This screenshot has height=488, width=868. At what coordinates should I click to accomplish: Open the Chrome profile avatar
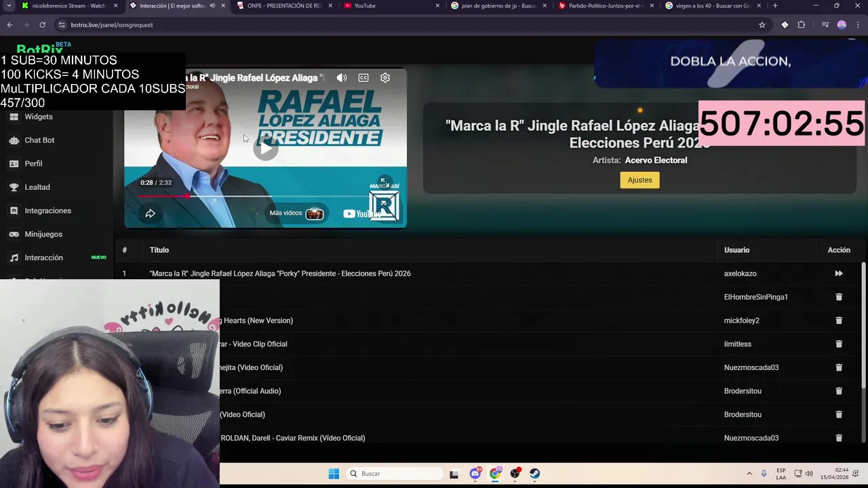coord(842,24)
